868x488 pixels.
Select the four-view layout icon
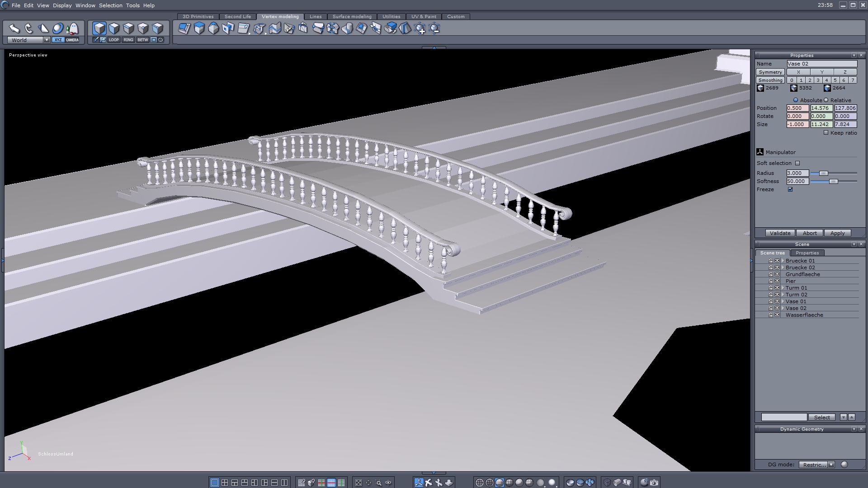pos(225,483)
